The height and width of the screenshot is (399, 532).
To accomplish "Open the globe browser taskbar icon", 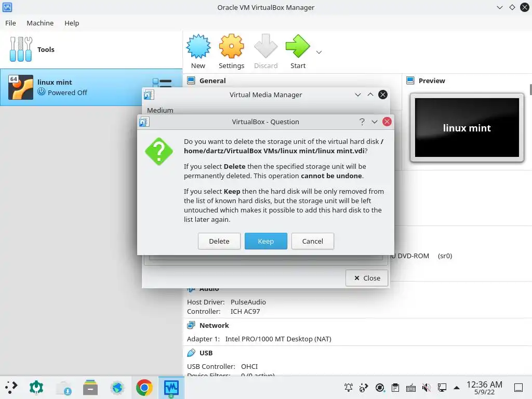I will (117, 388).
